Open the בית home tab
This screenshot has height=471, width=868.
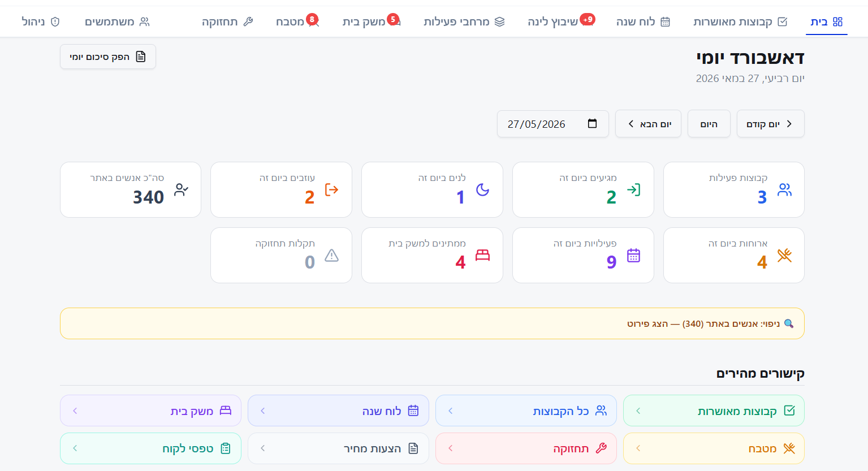(826, 21)
